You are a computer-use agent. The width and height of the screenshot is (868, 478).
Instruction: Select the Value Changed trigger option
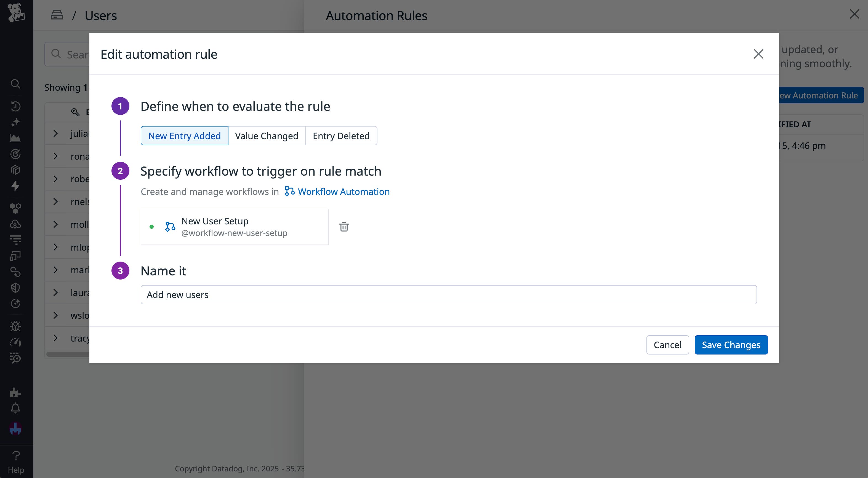point(267,136)
